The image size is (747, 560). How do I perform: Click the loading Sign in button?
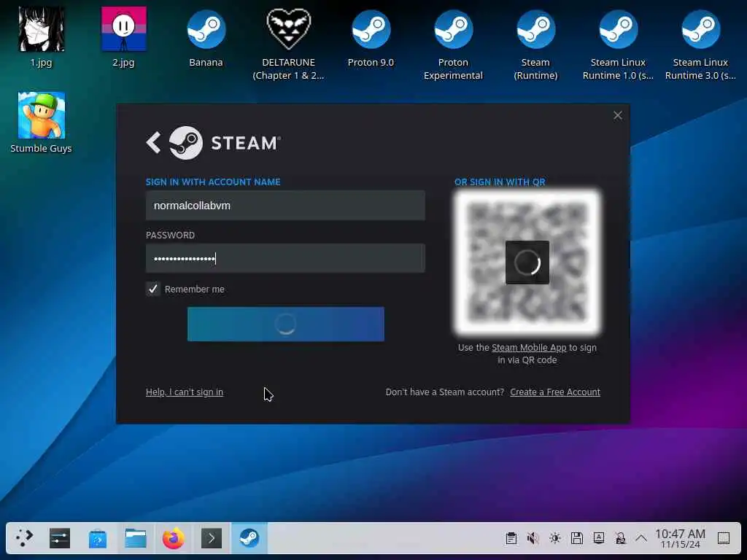pos(286,324)
